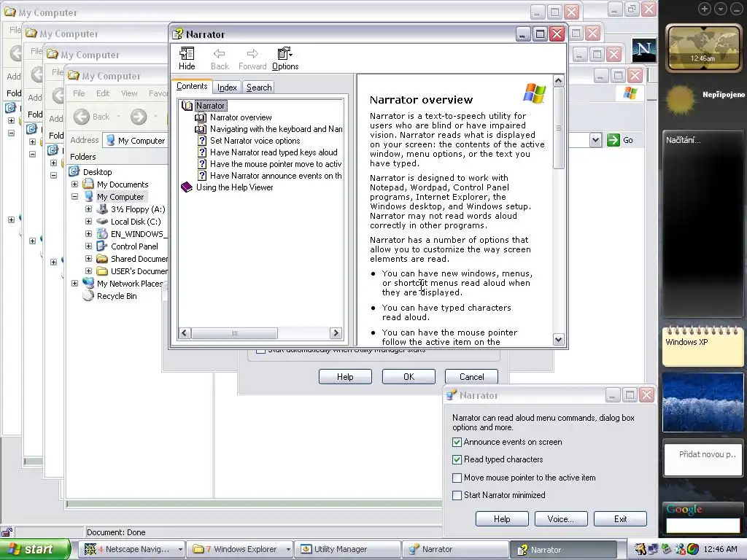
Task: Open the Options toolbar menu in Narrator help
Action: click(285, 58)
